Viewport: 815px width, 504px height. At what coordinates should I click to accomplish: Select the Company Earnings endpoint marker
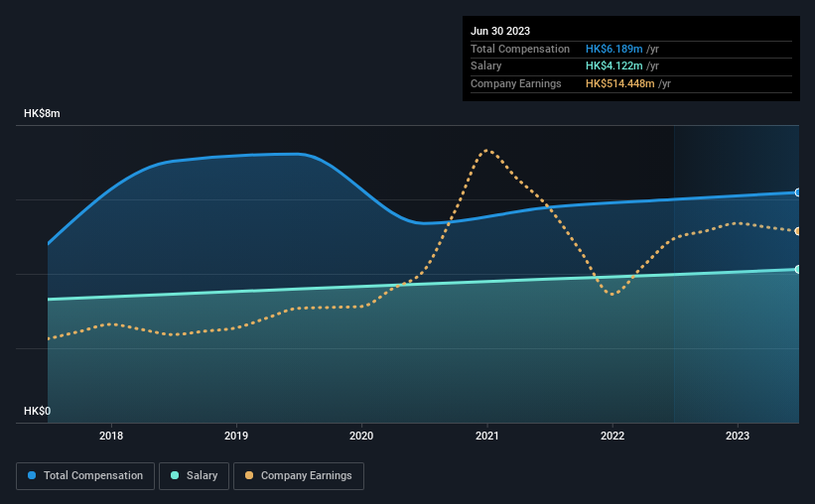tap(797, 231)
